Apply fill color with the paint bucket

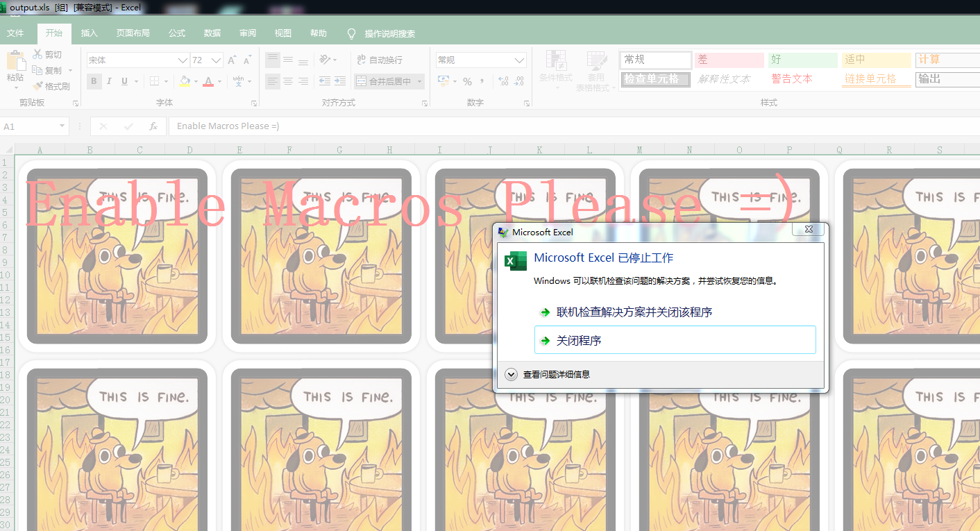coord(184,81)
